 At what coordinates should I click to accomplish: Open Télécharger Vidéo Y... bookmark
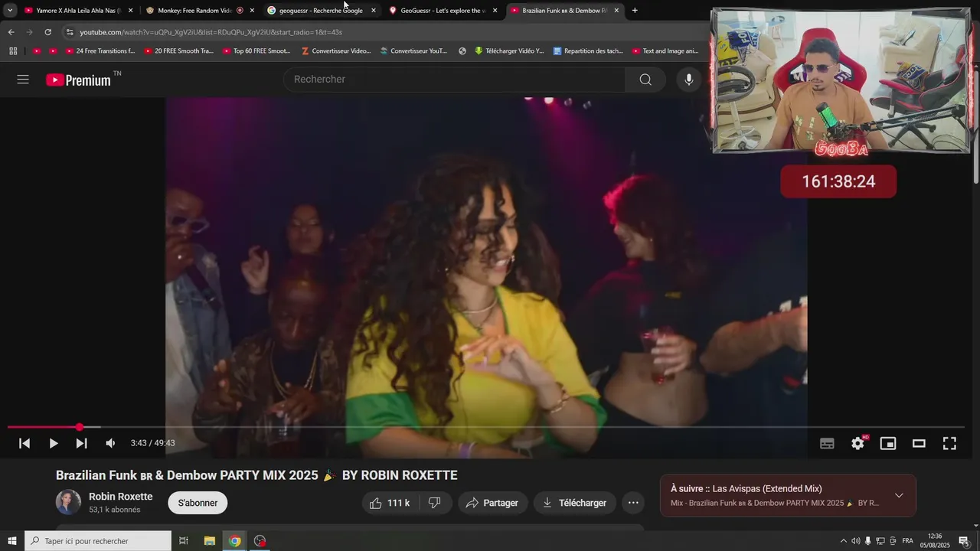tap(508, 51)
